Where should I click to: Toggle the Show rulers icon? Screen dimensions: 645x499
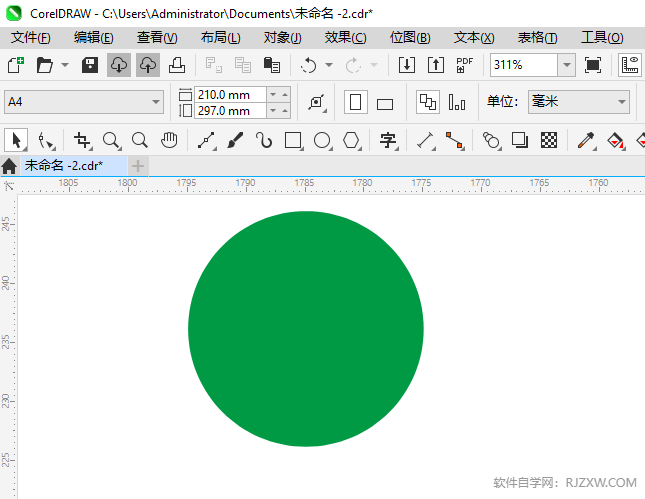click(x=630, y=65)
